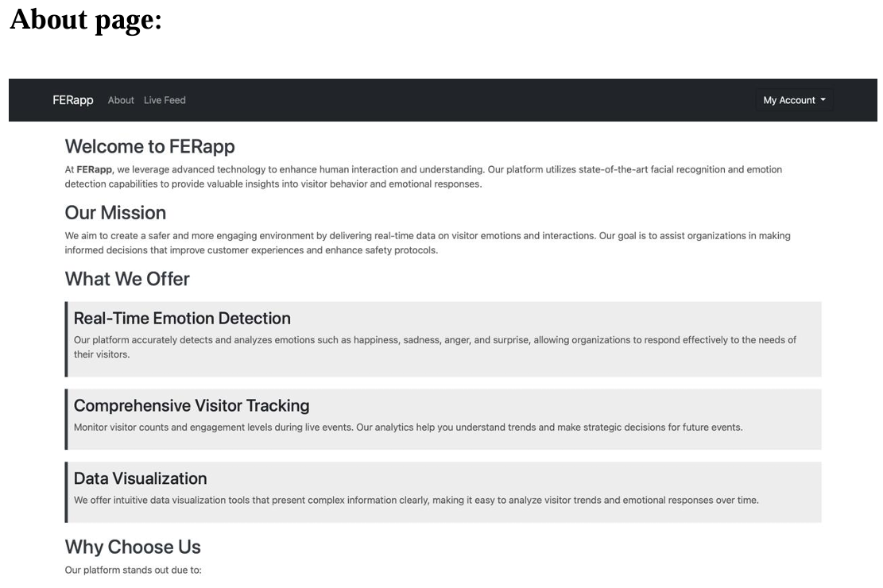Click the Real-Time Emotion Detection card title
The height and width of the screenshot is (588, 883).
(x=182, y=318)
